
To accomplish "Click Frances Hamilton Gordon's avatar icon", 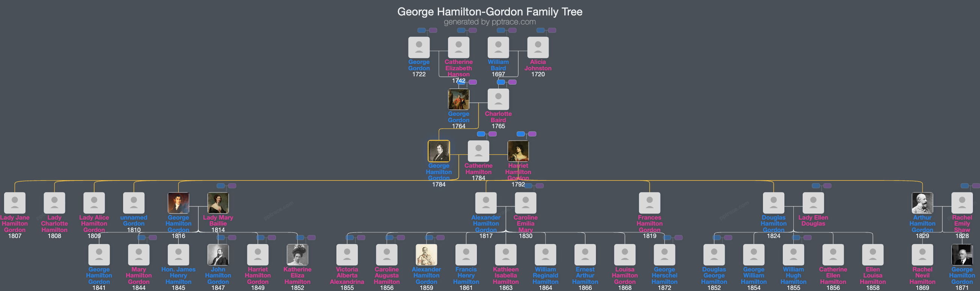I will click(x=650, y=203).
